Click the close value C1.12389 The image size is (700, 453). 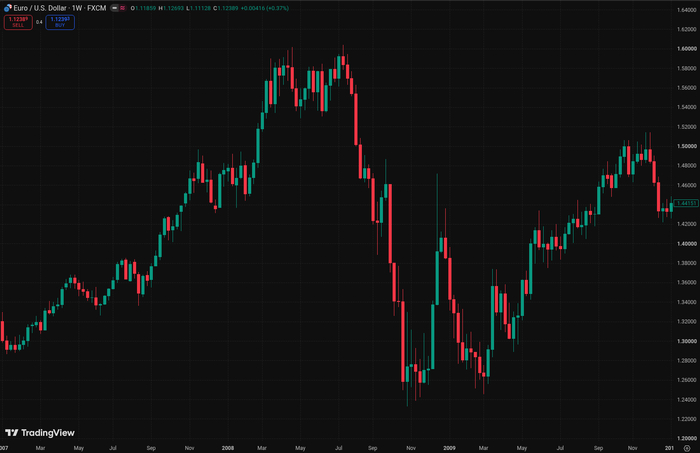[x=226, y=8]
